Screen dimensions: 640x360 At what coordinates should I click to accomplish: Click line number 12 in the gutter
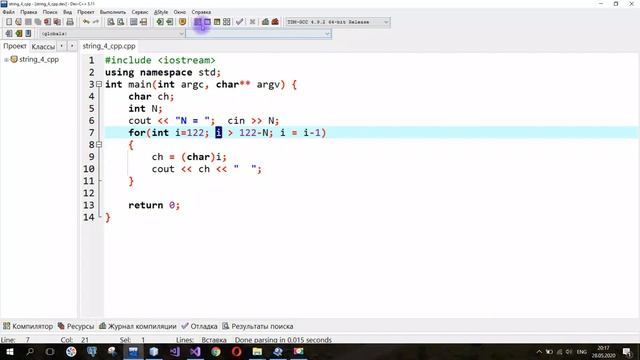click(89, 193)
